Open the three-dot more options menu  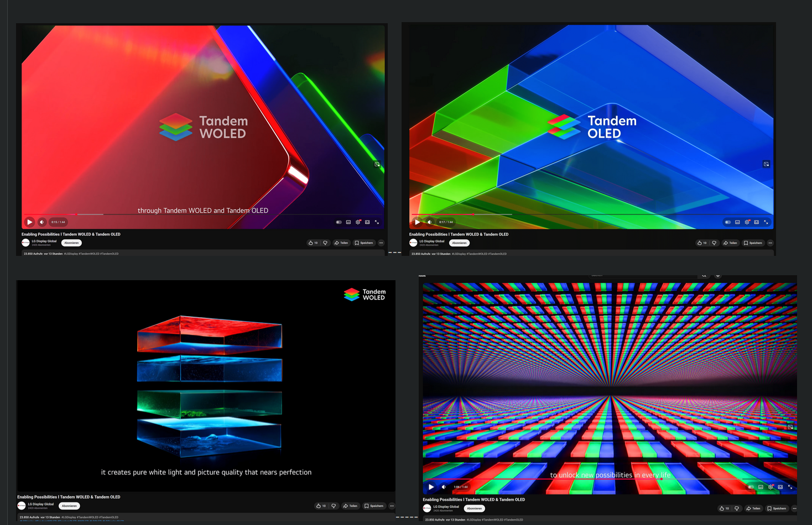coord(381,243)
